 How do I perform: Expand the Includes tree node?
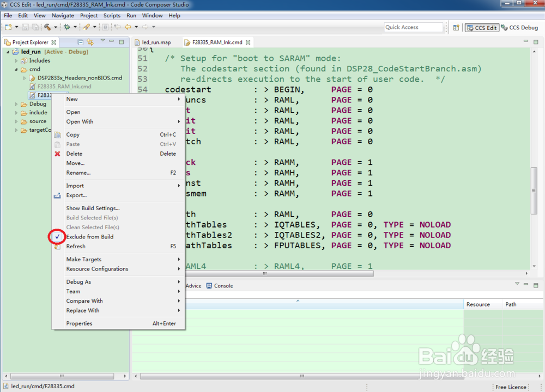pos(16,61)
